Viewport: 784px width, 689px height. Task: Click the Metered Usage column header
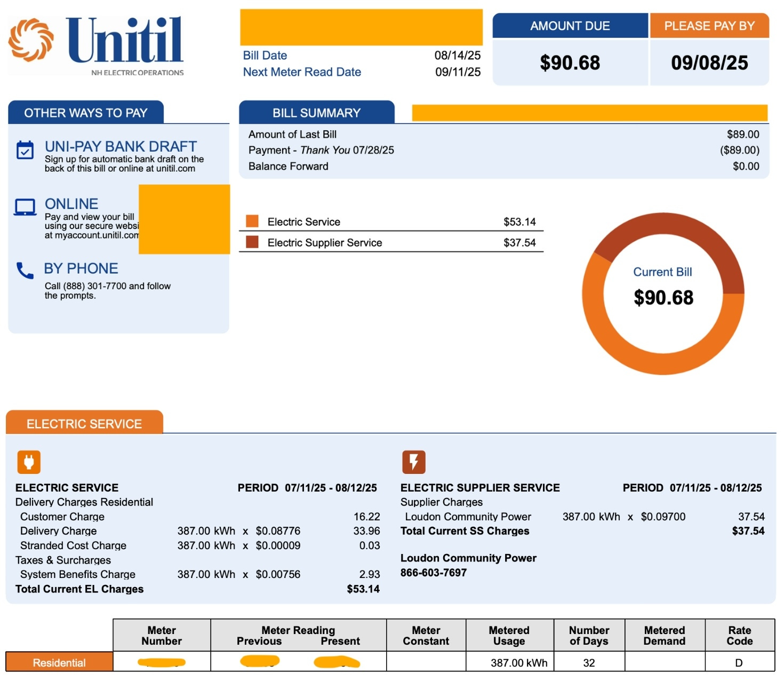(509, 635)
